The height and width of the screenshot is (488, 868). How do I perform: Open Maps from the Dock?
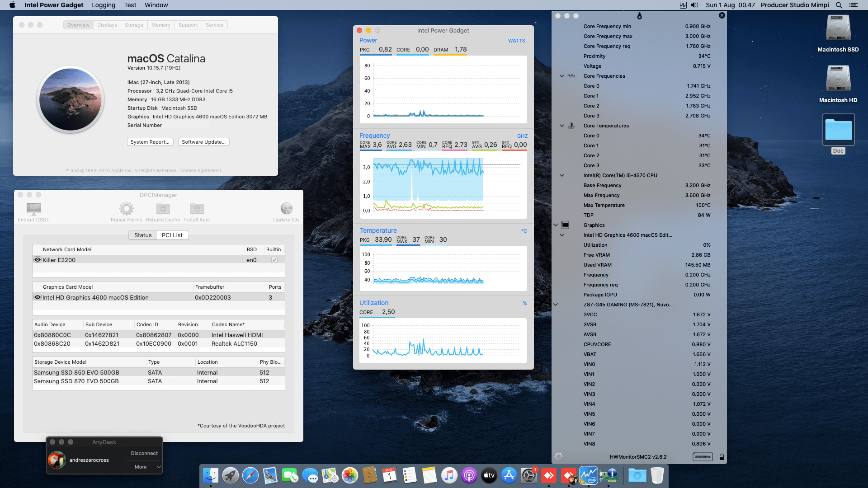click(x=330, y=475)
